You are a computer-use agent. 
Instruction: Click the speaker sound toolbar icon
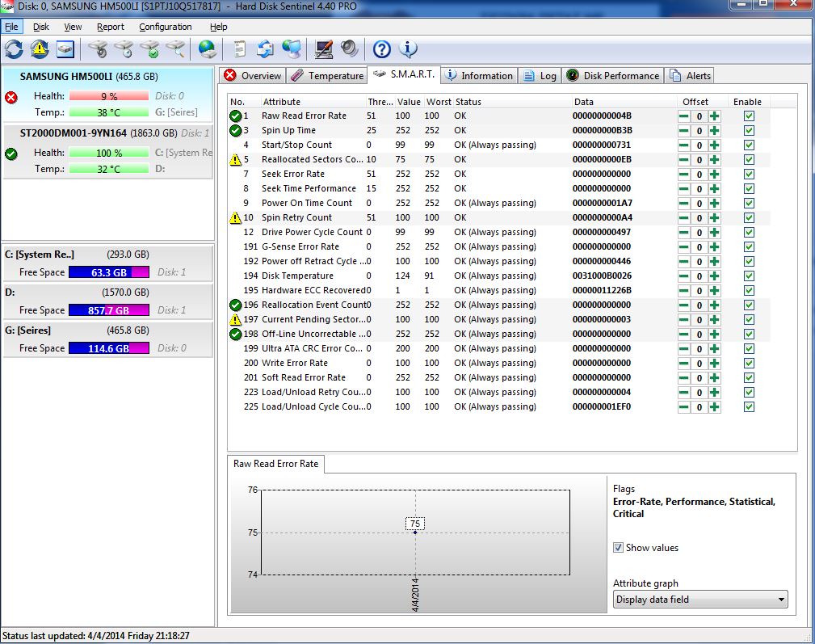point(349,49)
